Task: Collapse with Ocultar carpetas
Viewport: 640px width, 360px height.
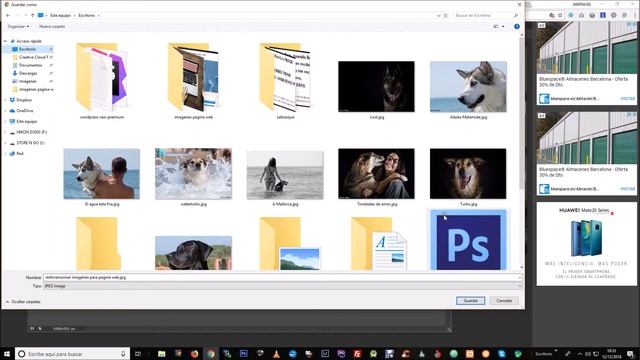Action: click(x=23, y=302)
